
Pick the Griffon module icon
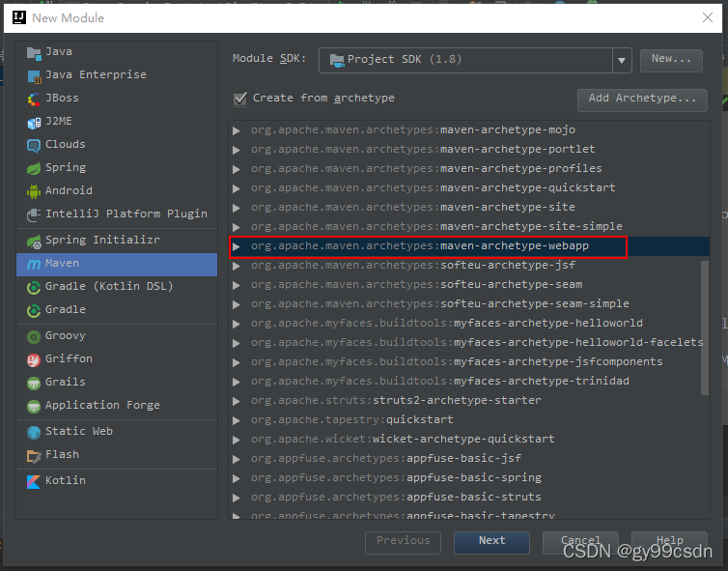point(34,359)
